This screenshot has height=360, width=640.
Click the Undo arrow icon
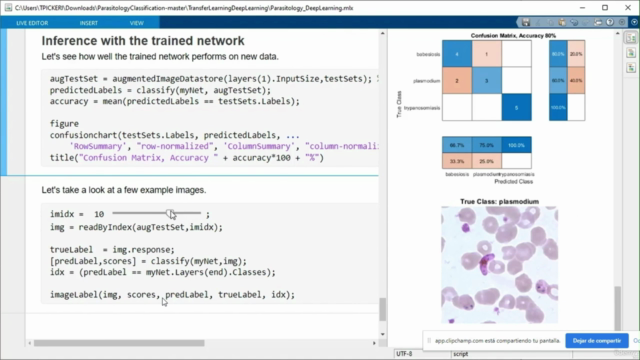(x=574, y=22)
